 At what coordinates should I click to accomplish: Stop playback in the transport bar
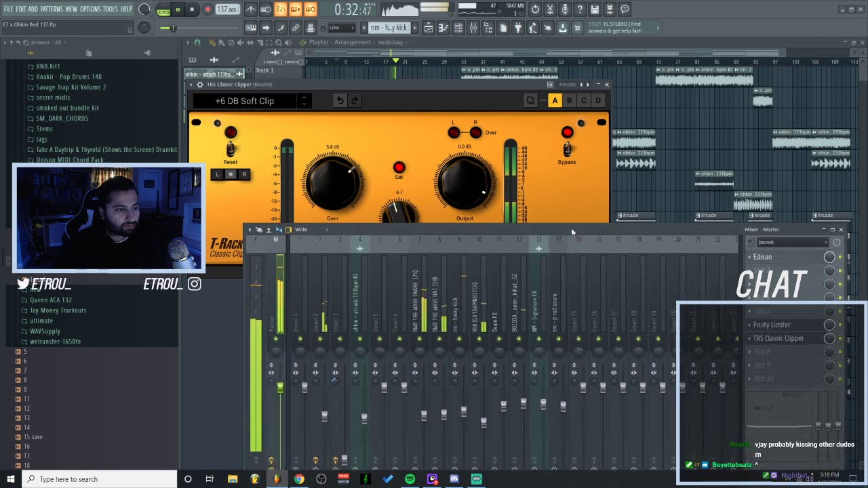click(192, 9)
